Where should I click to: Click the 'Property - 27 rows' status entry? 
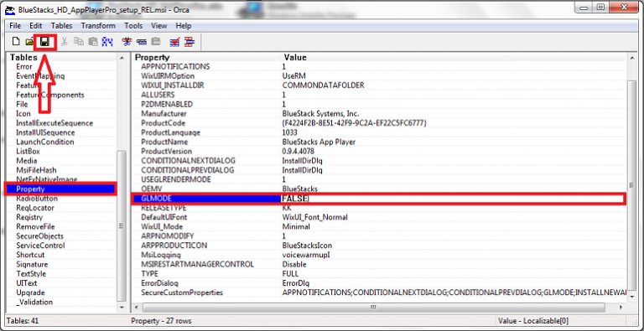161,321
